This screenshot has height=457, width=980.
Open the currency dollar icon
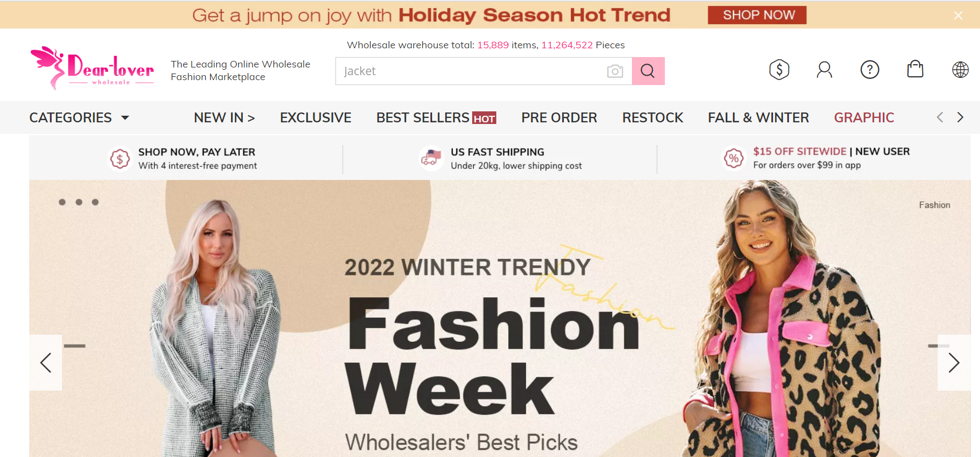779,70
